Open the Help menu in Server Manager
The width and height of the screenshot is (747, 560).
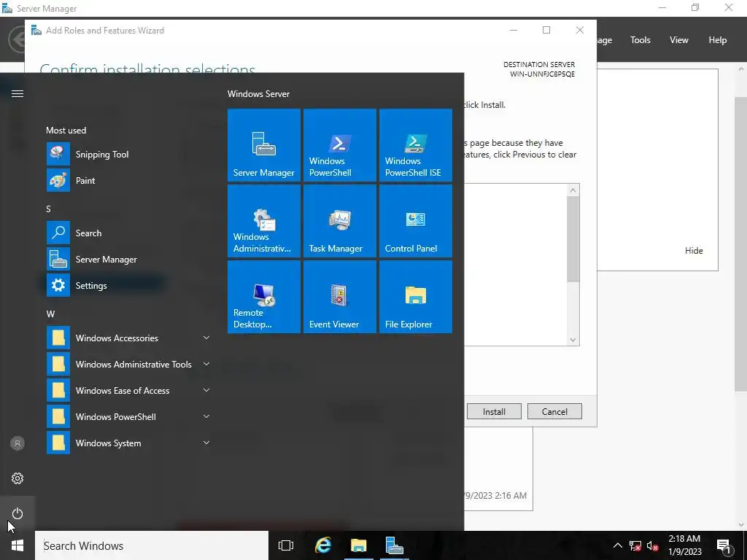pyautogui.click(x=718, y=40)
